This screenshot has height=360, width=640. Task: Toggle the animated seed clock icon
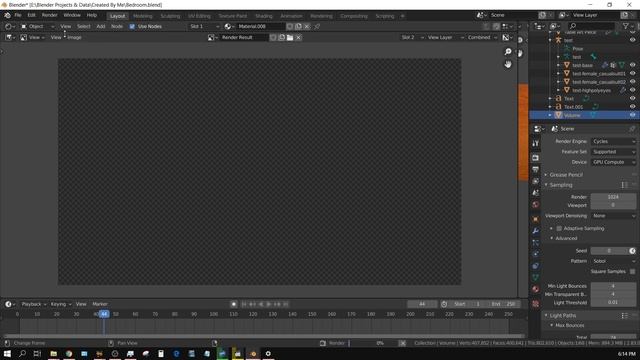[632, 251]
